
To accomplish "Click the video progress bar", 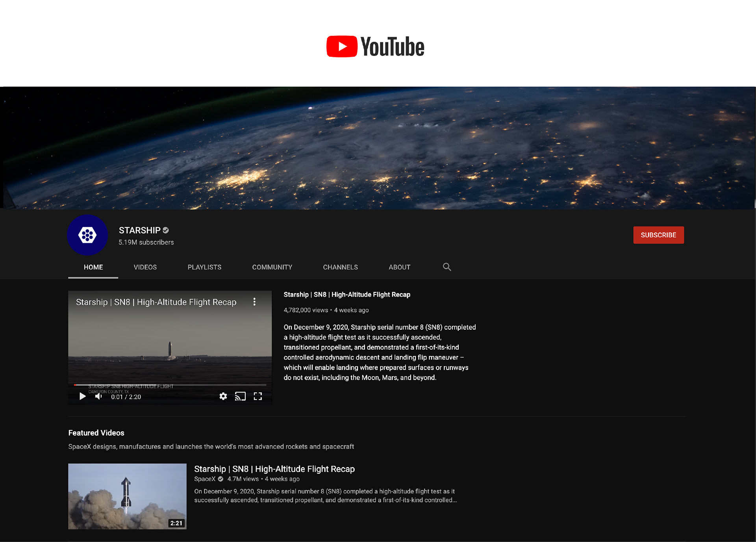I will (170, 385).
